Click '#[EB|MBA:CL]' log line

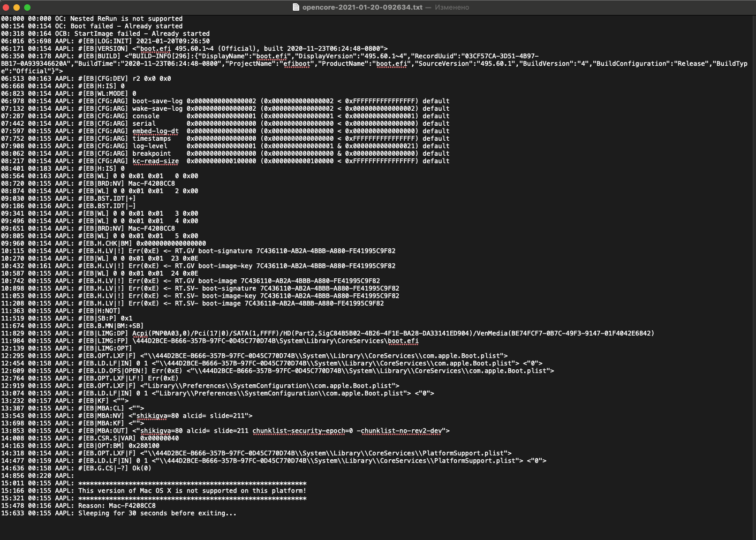pyautogui.click(x=72, y=408)
